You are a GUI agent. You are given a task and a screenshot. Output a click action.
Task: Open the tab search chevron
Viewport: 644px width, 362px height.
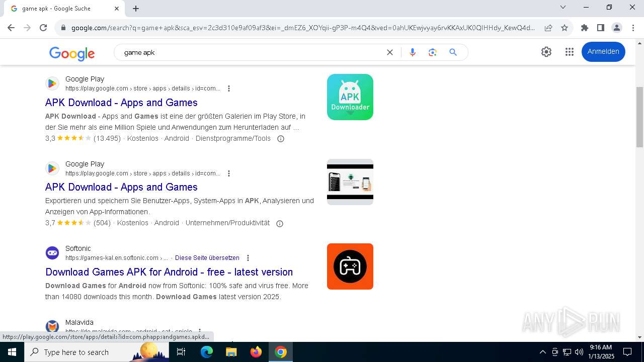pos(563,7)
